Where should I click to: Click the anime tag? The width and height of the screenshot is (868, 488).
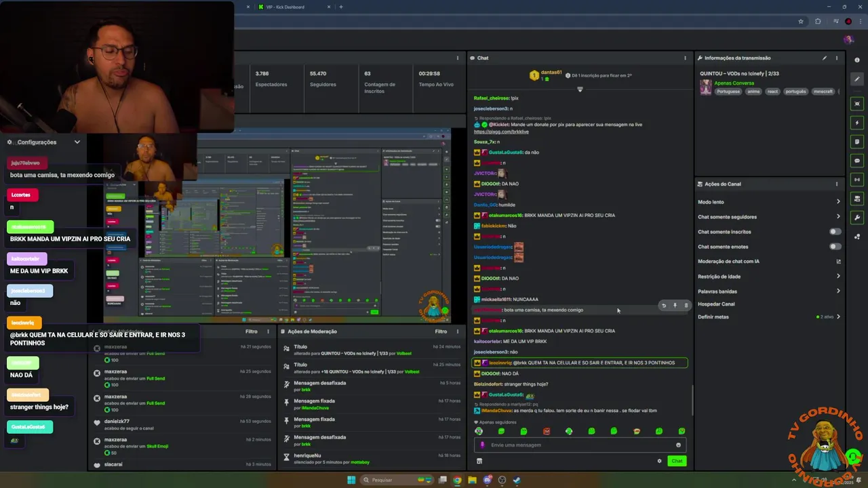click(x=753, y=91)
